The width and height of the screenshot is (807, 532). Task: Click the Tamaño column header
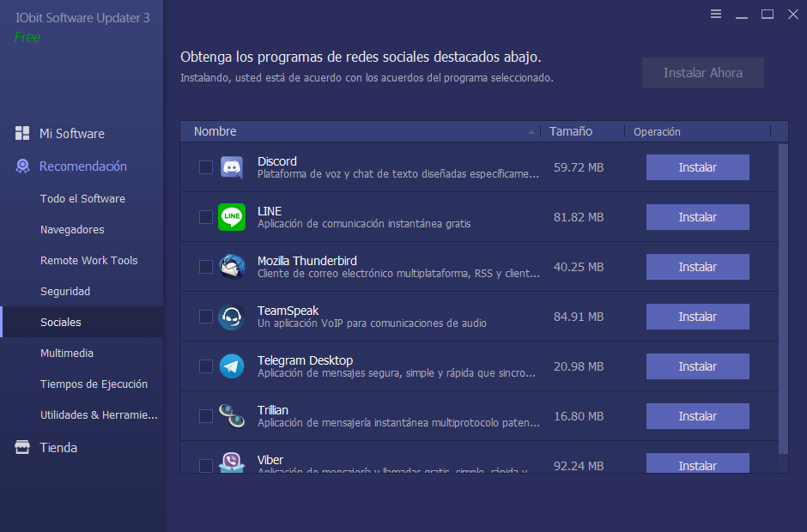(x=571, y=131)
